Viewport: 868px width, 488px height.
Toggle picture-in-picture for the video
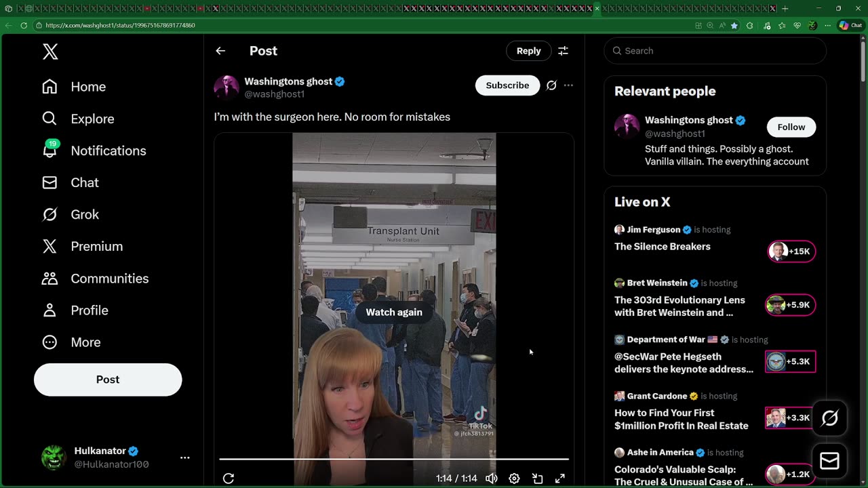tap(537, 479)
